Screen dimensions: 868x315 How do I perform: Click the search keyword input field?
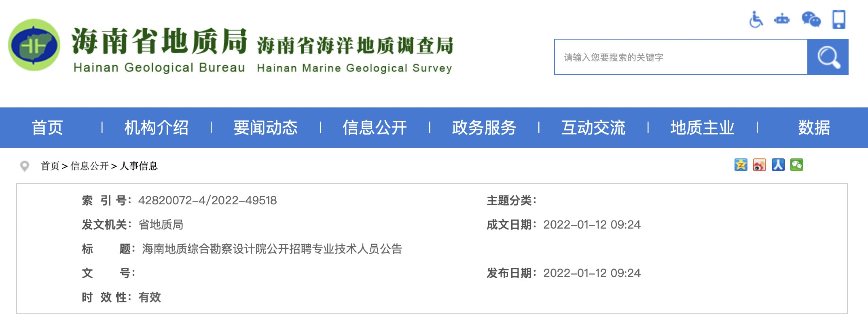click(x=680, y=57)
